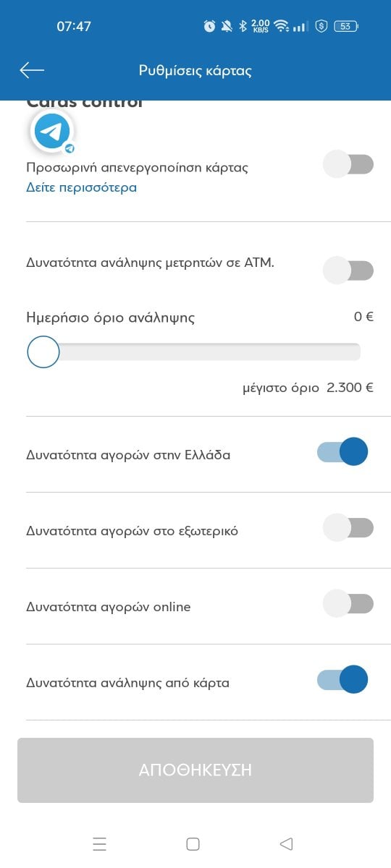Open the floating Telegram chat head

pos(52,132)
